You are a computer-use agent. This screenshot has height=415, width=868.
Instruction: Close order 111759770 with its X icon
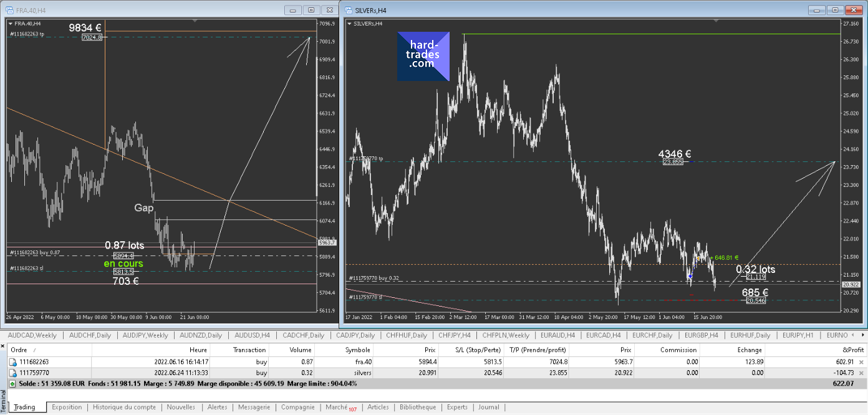point(861,373)
